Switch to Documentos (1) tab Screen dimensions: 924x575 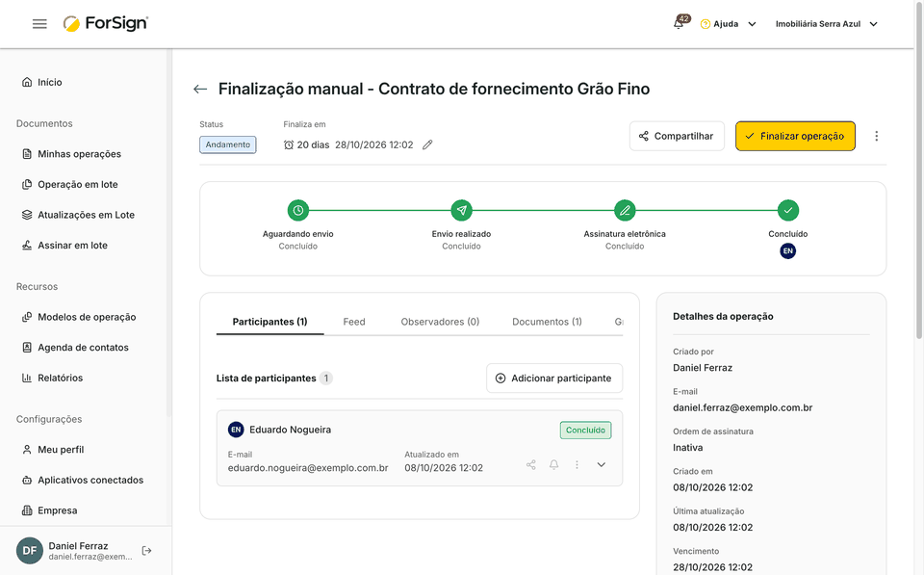[x=547, y=322]
